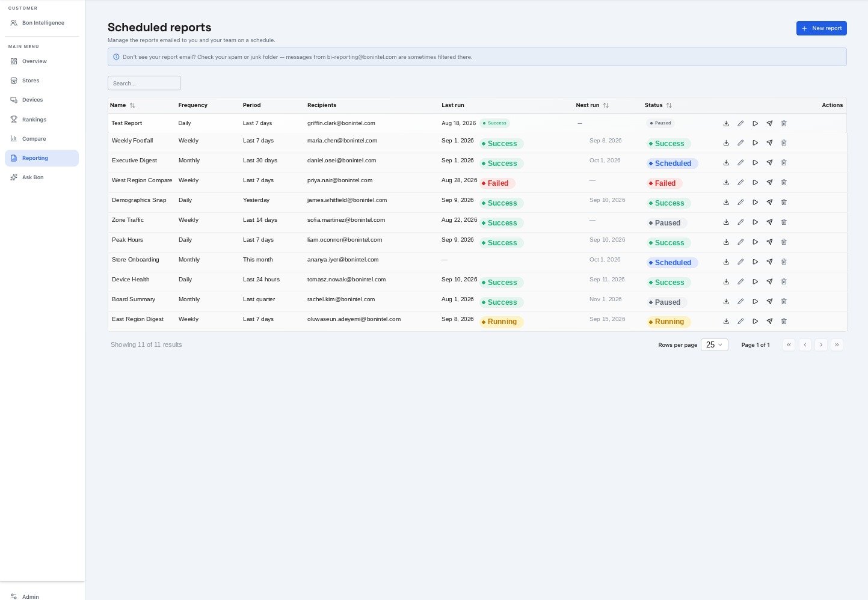The height and width of the screenshot is (600, 868).
Task: Send the Zone Traffic report
Action: click(x=769, y=222)
